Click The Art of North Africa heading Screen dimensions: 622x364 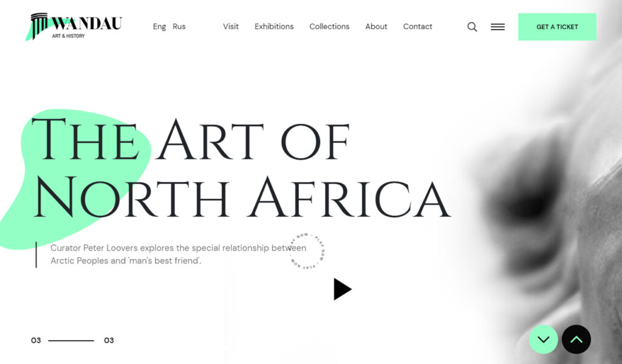tap(241, 168)
